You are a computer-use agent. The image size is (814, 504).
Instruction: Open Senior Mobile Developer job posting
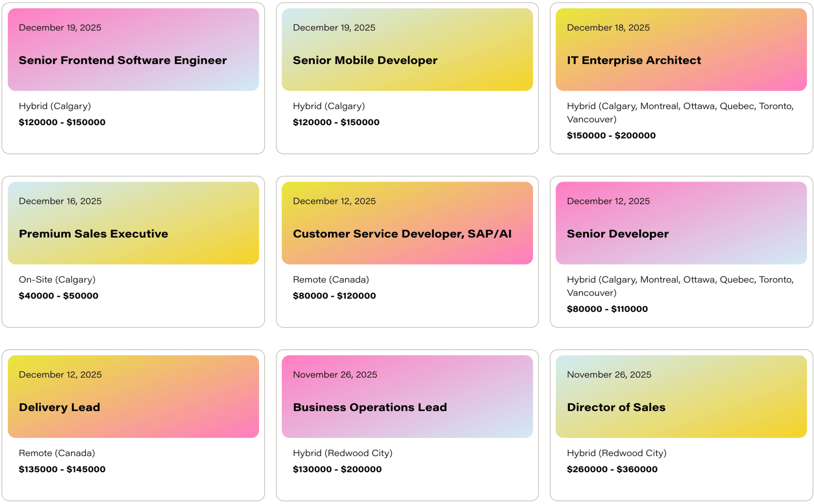tap(365, 60)
